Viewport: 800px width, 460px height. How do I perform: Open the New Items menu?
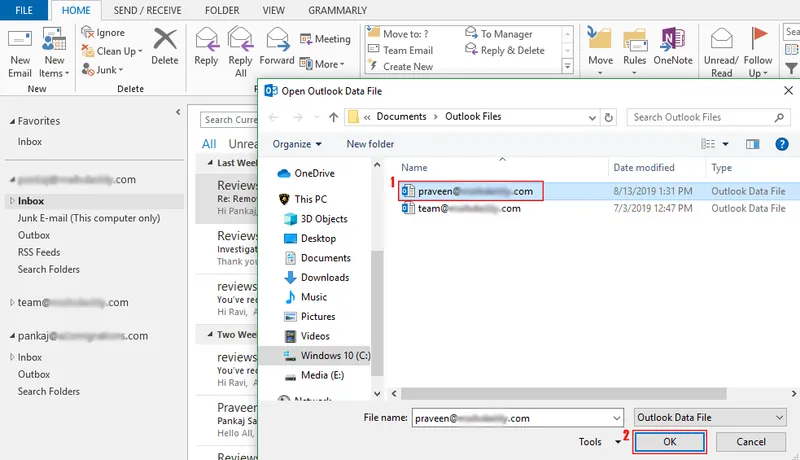(x=54, y=53)
